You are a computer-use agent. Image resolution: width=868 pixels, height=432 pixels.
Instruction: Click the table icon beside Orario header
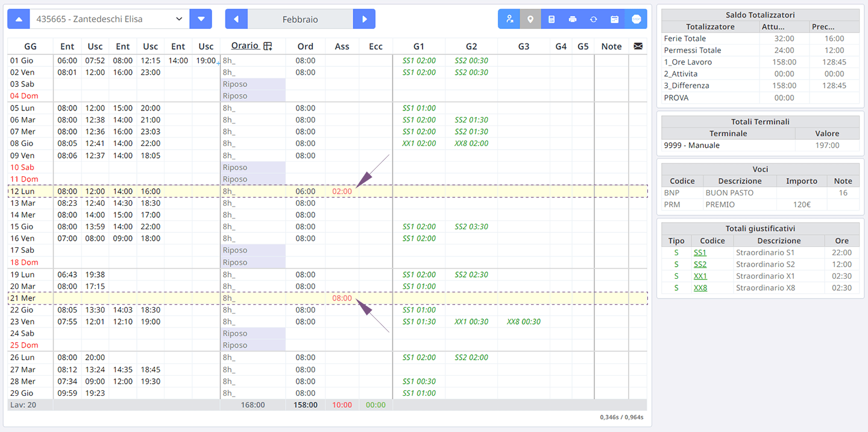coord(268,46)
